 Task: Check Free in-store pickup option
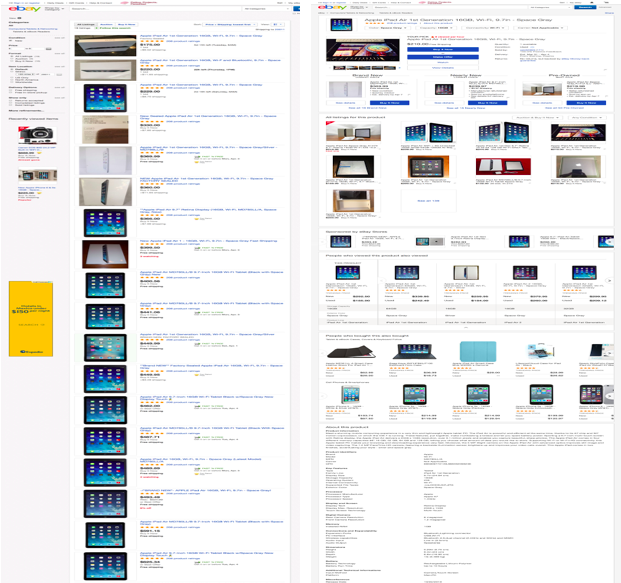pos(11,92)
